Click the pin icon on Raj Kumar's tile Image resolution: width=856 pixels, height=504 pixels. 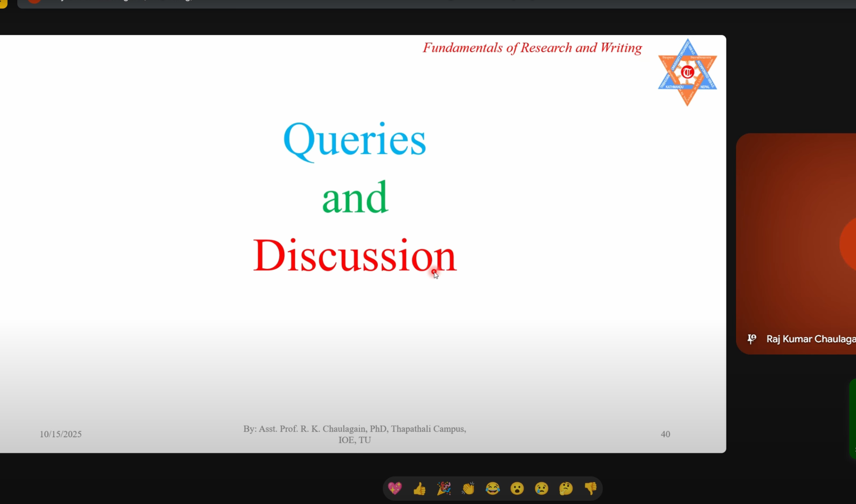point(751,339)
